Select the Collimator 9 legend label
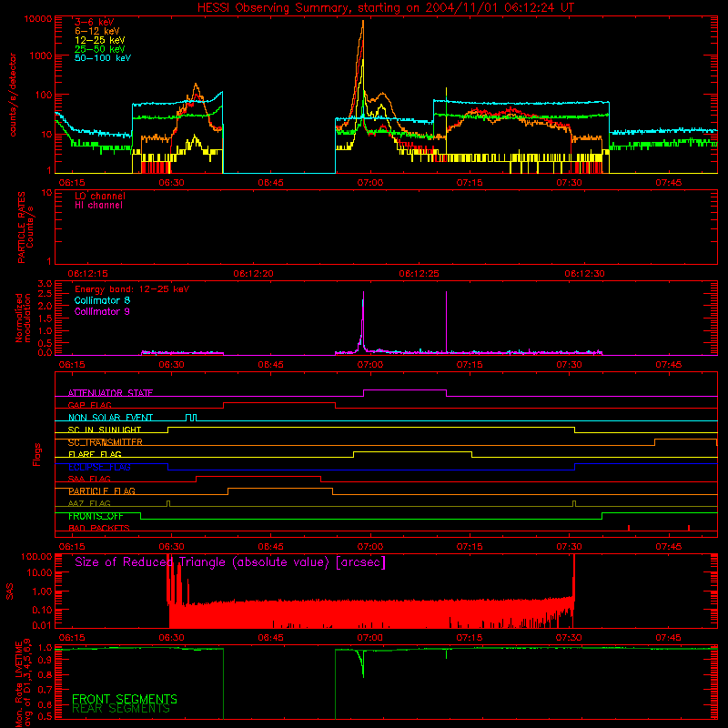The image size is (728, 728). pos(102,311)
